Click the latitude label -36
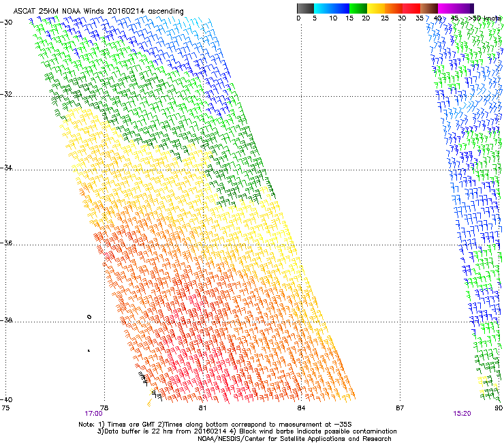Screen dimensions: 504x443 pyautogui.click(x=6, y=243)
